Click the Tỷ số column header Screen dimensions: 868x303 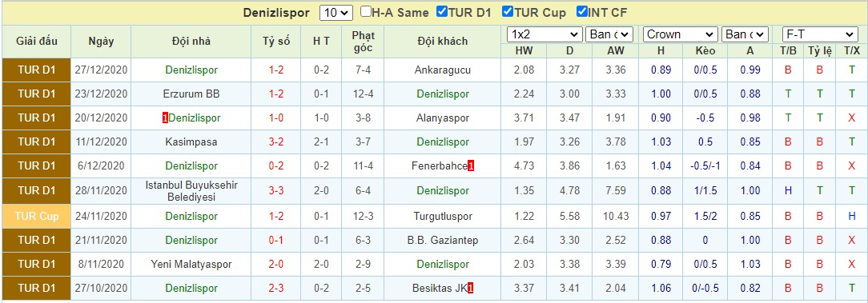coord(276,42)
